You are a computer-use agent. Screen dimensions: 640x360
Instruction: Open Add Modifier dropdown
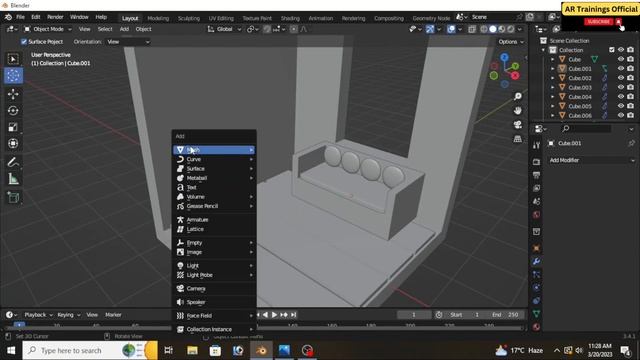(591, 160)
